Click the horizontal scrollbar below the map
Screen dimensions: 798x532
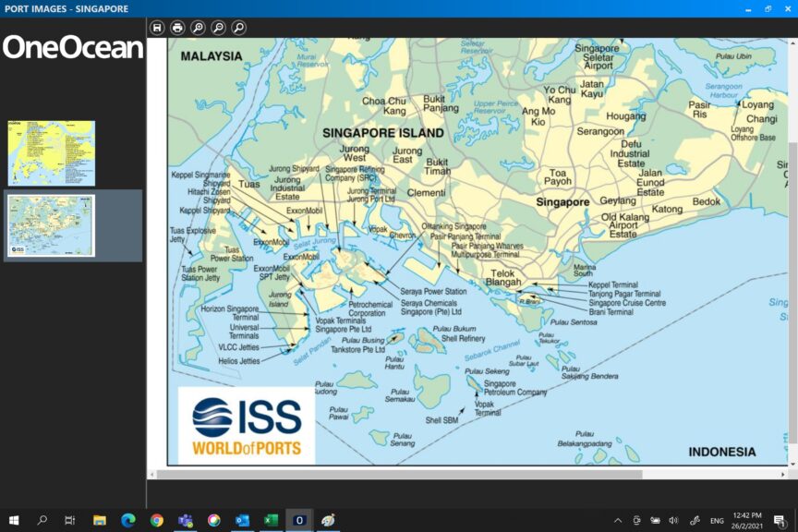click(x=400, y=475)
